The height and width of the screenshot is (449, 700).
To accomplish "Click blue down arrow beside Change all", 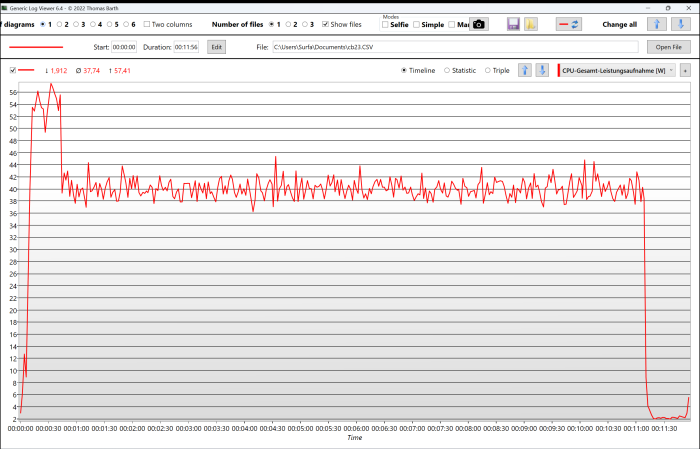I will point(681,25).
